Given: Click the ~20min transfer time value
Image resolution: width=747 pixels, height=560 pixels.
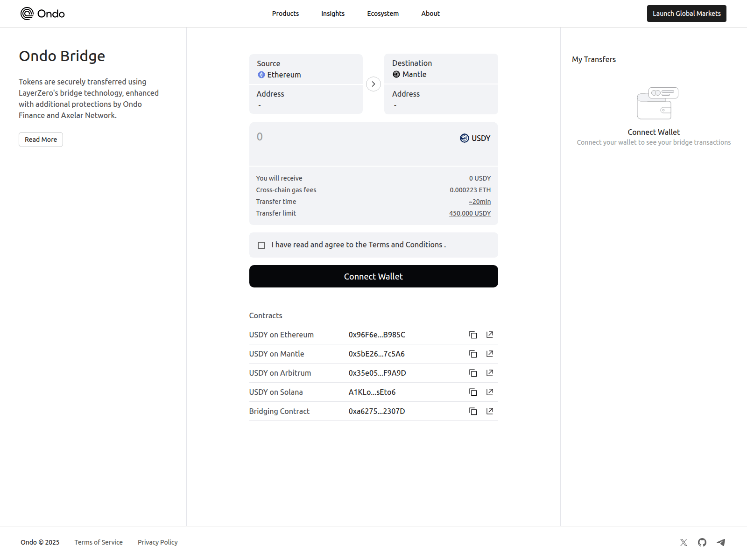Looking at the screenshot, I should (x=479, y=202).
